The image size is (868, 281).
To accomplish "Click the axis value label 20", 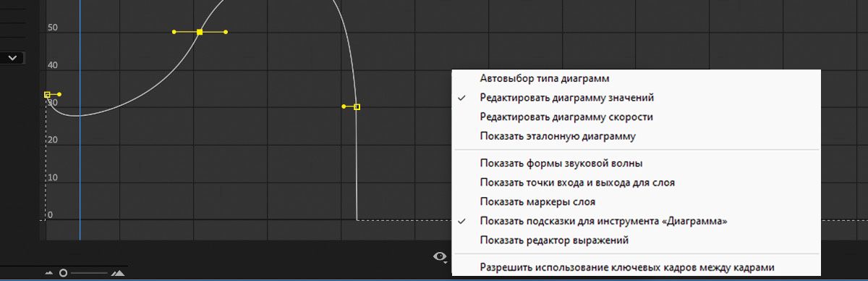I will (52, 140).
